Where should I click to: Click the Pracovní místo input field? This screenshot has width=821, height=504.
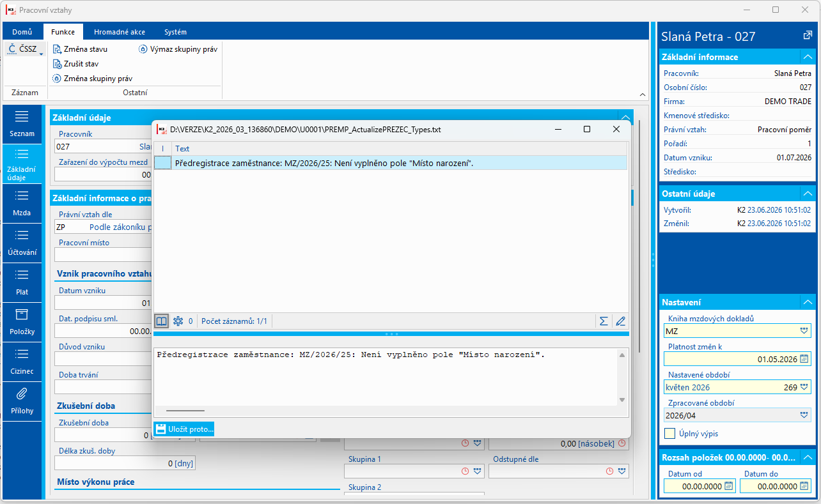[x=104, y=254]
